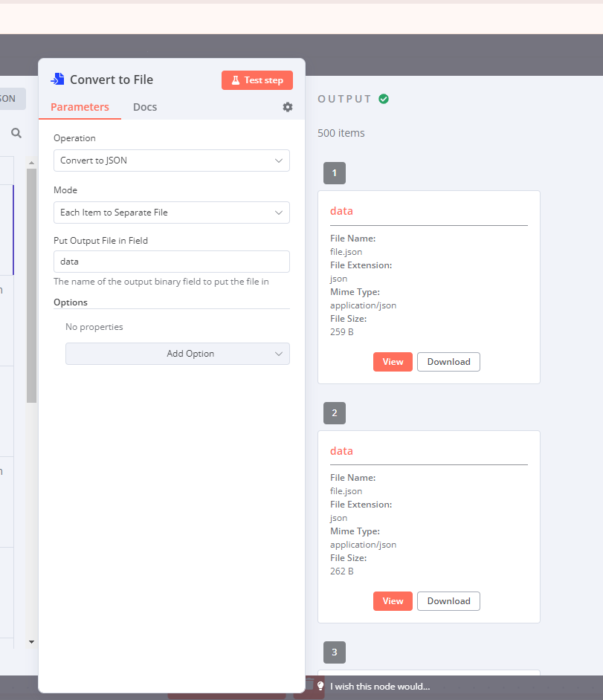Screen dimensions: 603x700
Task: Download the first item's data file
Action: point(448,362)
